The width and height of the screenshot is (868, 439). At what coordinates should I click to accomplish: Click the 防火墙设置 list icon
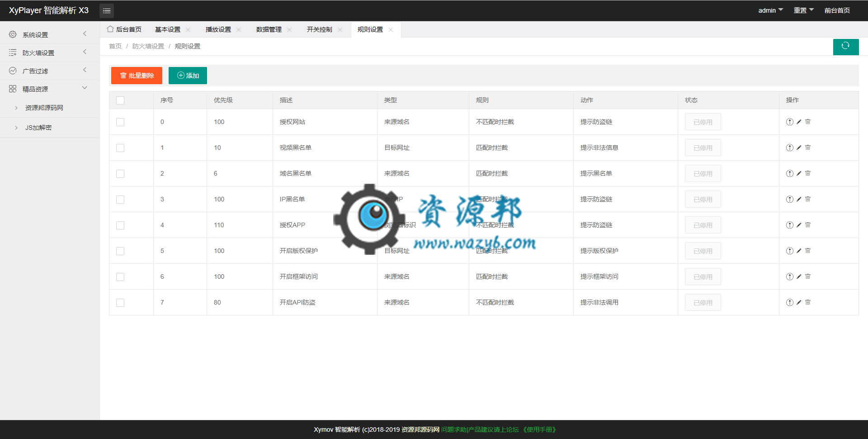pos(13,52)
